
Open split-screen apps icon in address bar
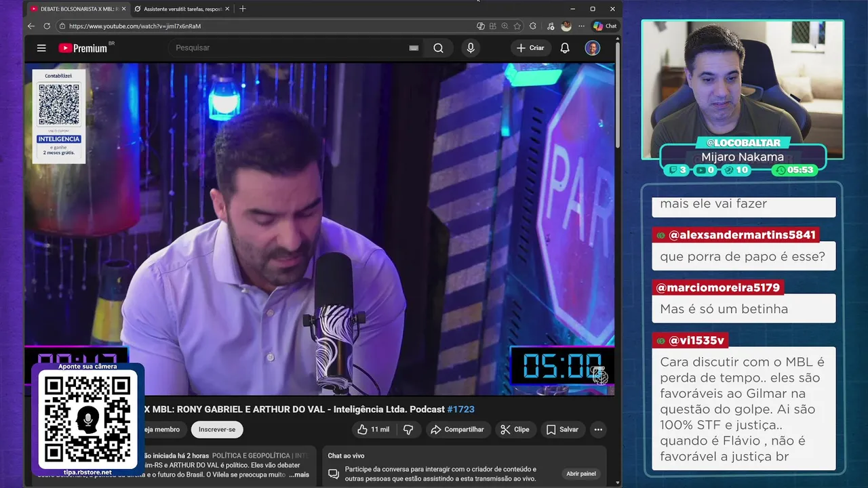(492, 26)
